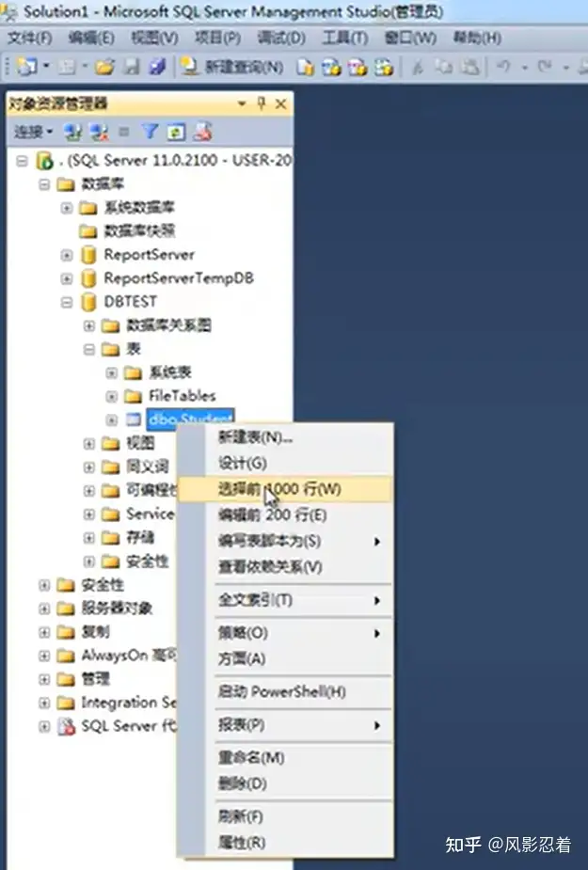Click the Open File folder toolbar icon

(x=103, y=67)
